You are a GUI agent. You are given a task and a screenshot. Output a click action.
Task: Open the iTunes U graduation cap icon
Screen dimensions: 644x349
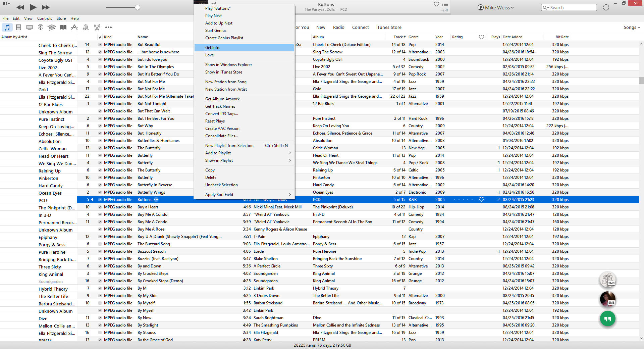tap(52, 27)
